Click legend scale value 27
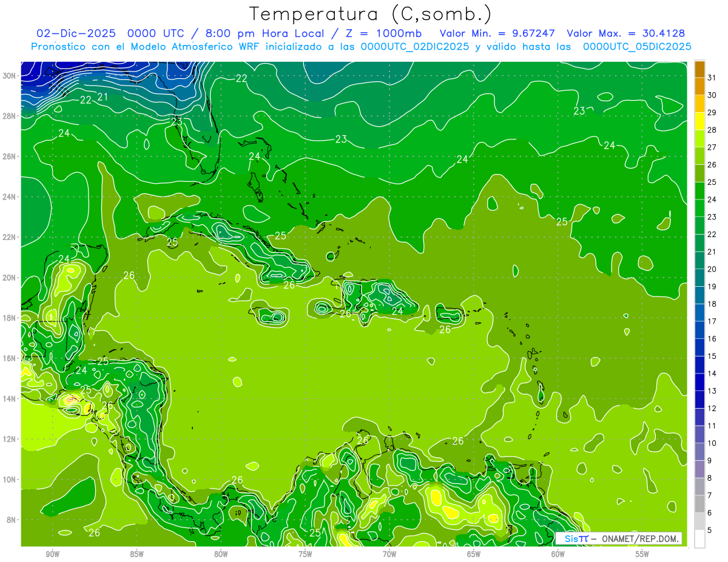The height and width of the screenshot is (562, 728). pos(712,147)
